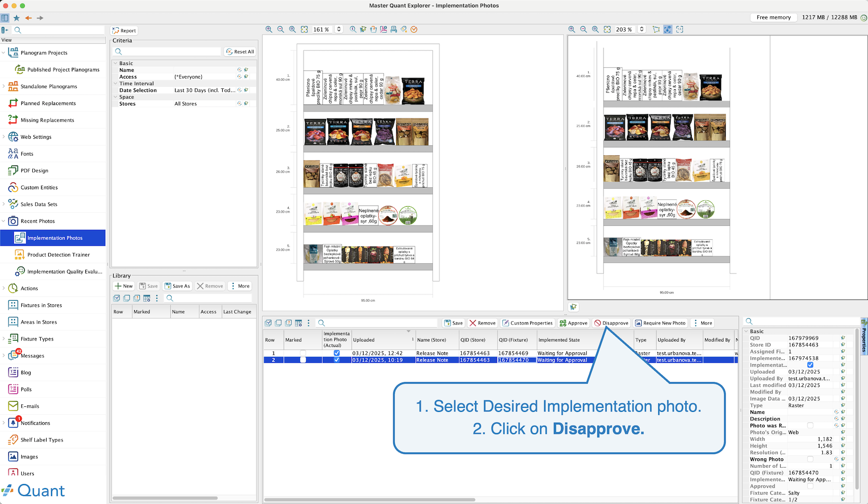Click the pin icon next to Name criteria
The width and height of the screenshot is (868, 504).
(x=246, y=70)
